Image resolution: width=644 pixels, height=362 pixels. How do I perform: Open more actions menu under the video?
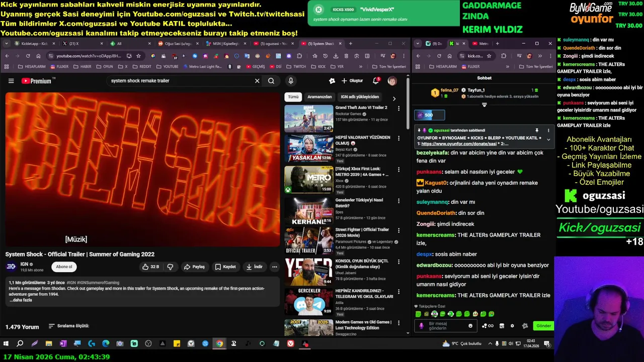(x=274, y=267)
